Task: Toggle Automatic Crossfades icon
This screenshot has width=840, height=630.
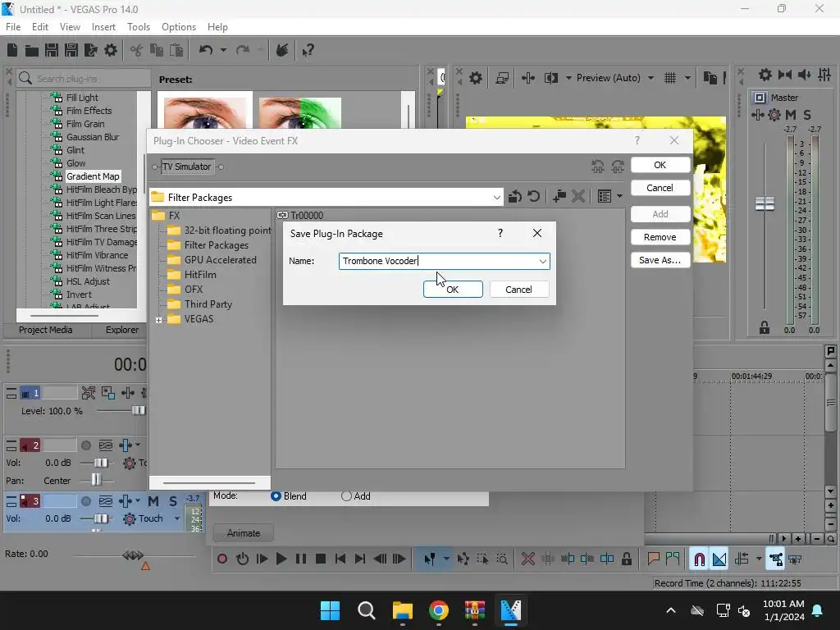Action: tap(719, 559)
